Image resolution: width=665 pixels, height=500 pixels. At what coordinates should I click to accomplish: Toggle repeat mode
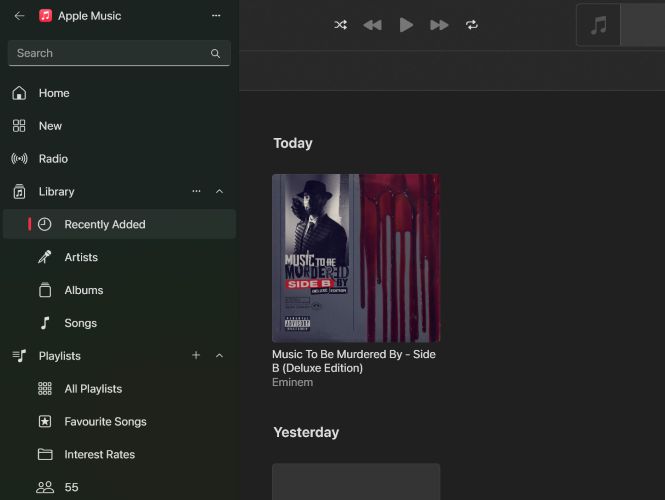(x=472, y=25)
